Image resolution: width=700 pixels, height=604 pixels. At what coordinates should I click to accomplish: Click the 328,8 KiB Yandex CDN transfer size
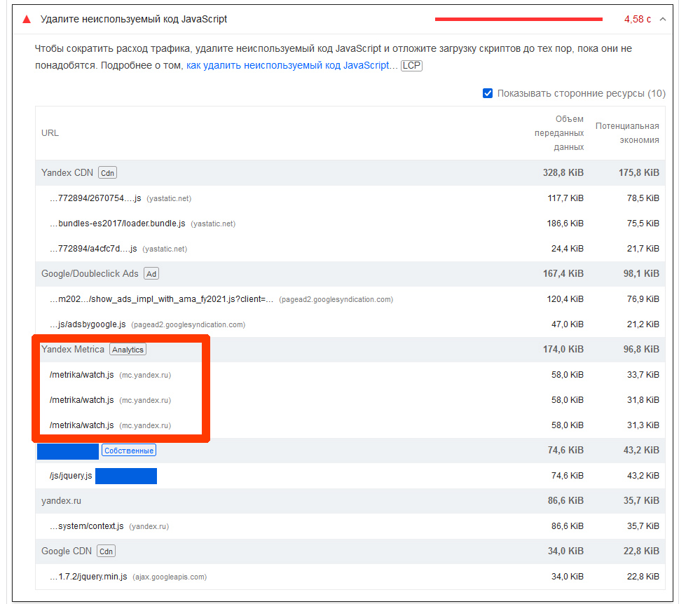tap(563, 173)
